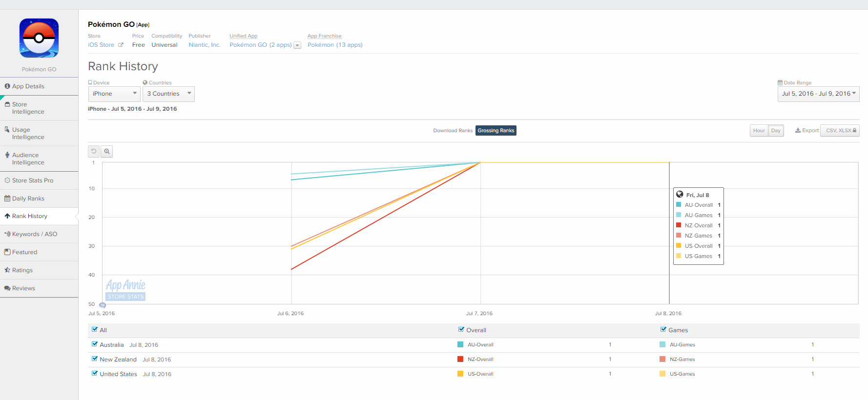
Task: Open the Jul 5 - Jul 9 date range dropdown
Action: (818, 94)
